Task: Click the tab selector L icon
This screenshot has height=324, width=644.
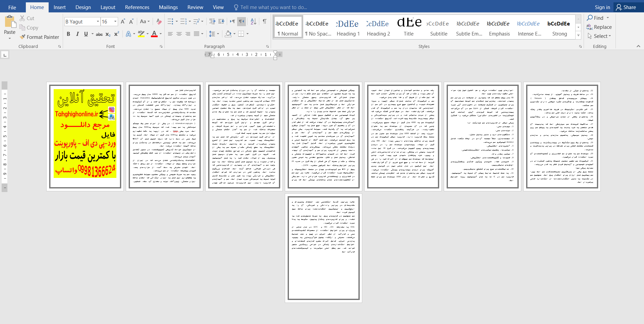Action: click(x=5, y=55)
